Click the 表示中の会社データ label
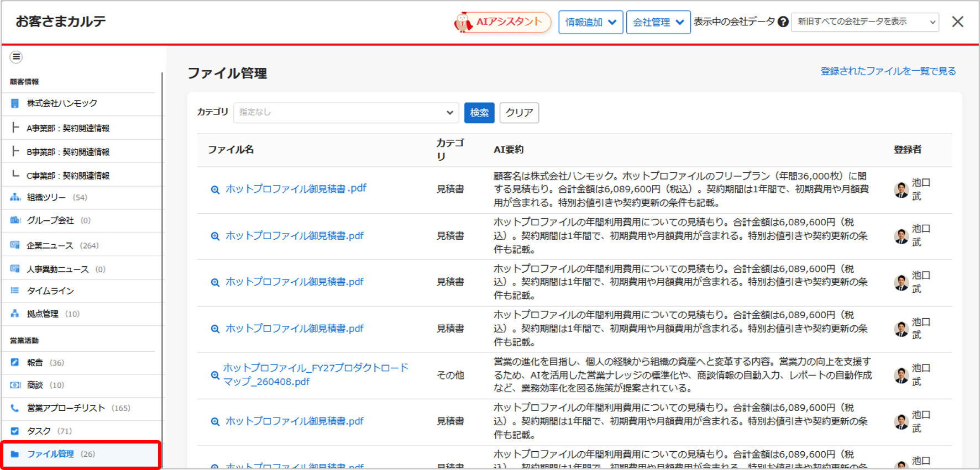This screenshot has width=980, height=470. (734, 22)
